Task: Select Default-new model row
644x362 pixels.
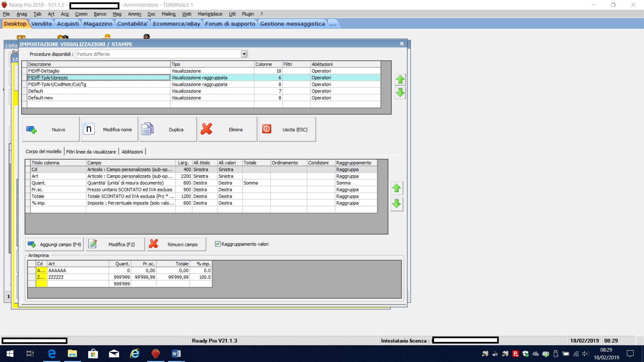Action: [x=201, y=98]
